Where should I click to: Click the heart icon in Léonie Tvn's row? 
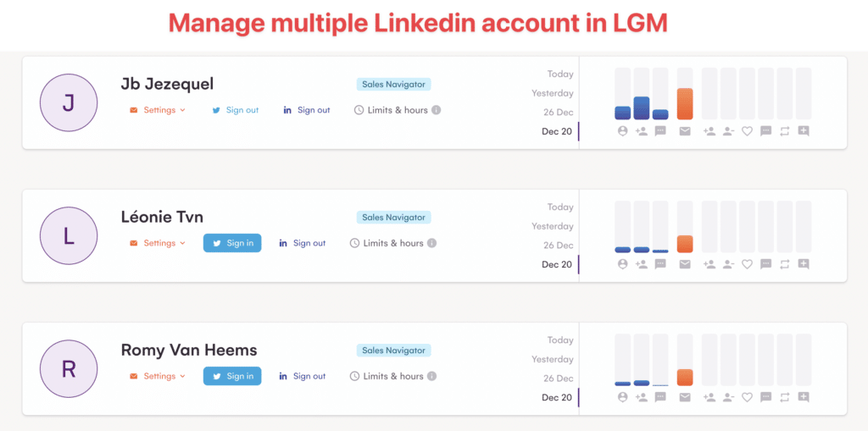point(748,264)
